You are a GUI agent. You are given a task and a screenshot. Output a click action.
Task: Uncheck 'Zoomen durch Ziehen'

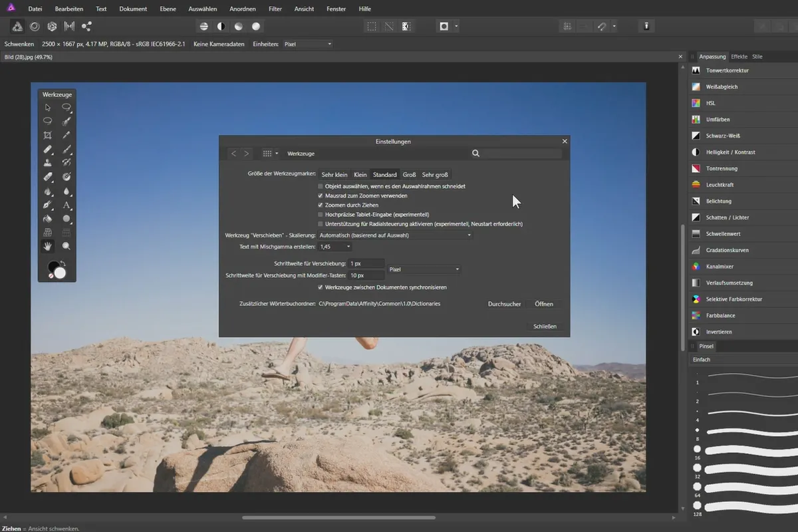point(321,205)
